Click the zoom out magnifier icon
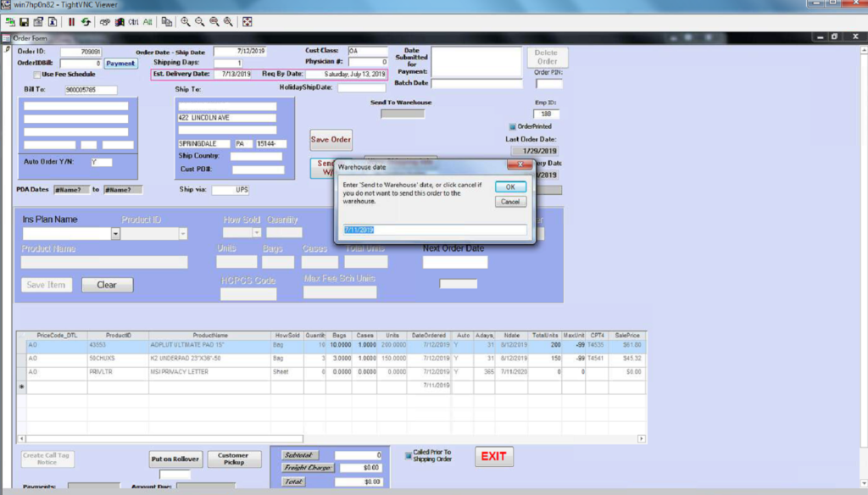The width and height of the screenshot is (868, 495). (199, 21)
